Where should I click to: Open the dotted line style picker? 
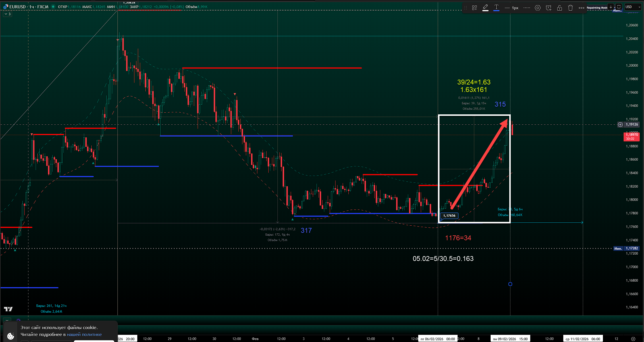point(527,8)
